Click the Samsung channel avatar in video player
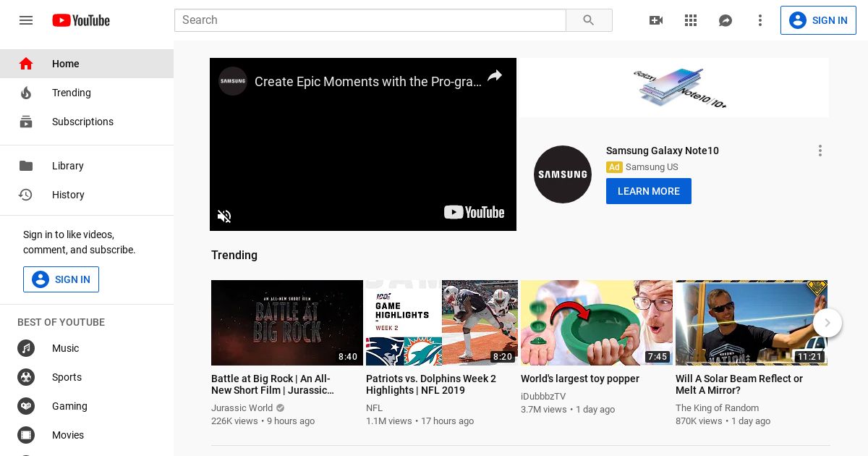 233,81
